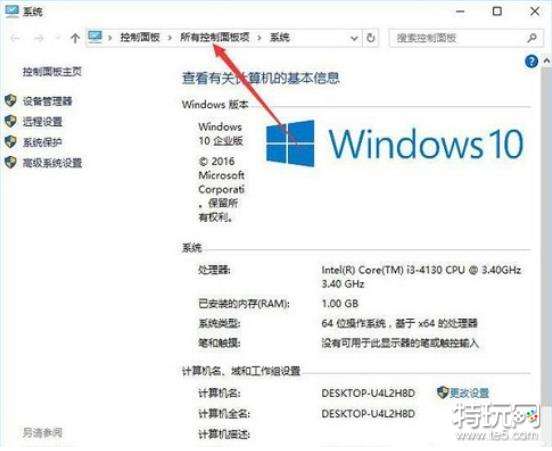Click the Advanced System Settings shield icon

click(11, 162)
